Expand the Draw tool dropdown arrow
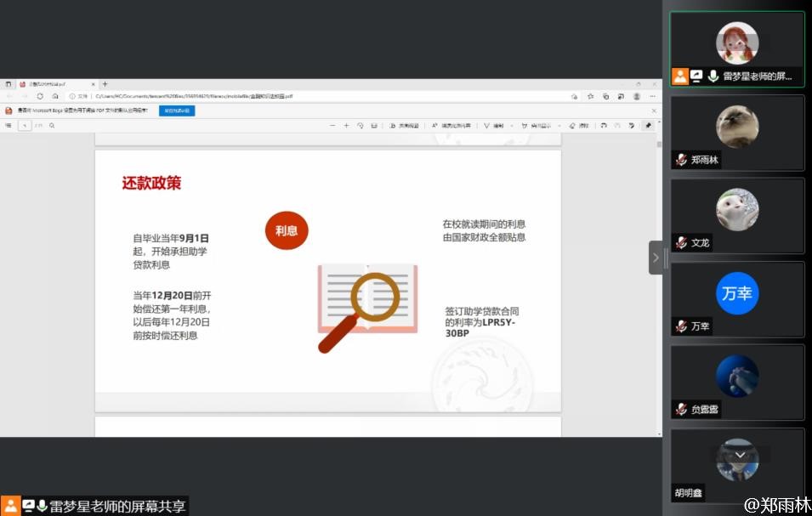This screenshot has width=812, height=516. (511, 126)
